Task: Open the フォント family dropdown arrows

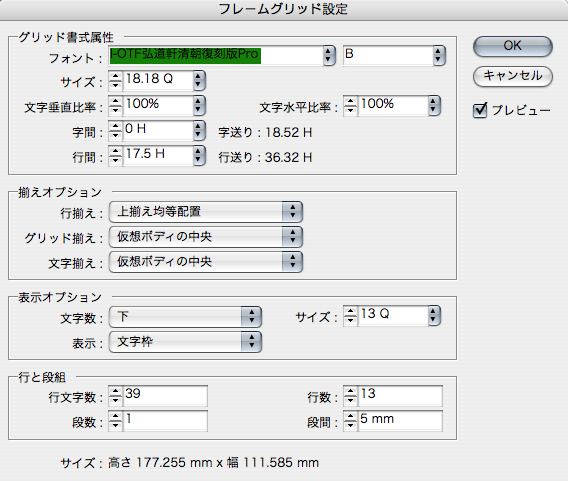Action: [x=329, y=55]
